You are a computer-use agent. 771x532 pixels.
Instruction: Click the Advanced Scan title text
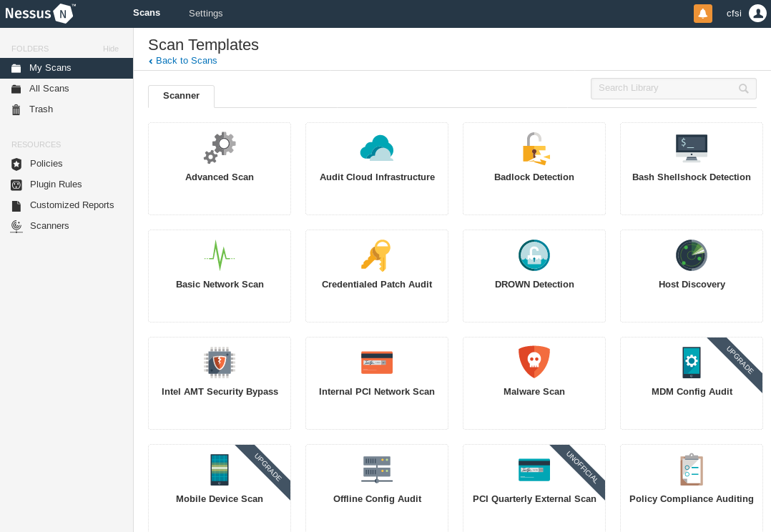pos(220,177)
